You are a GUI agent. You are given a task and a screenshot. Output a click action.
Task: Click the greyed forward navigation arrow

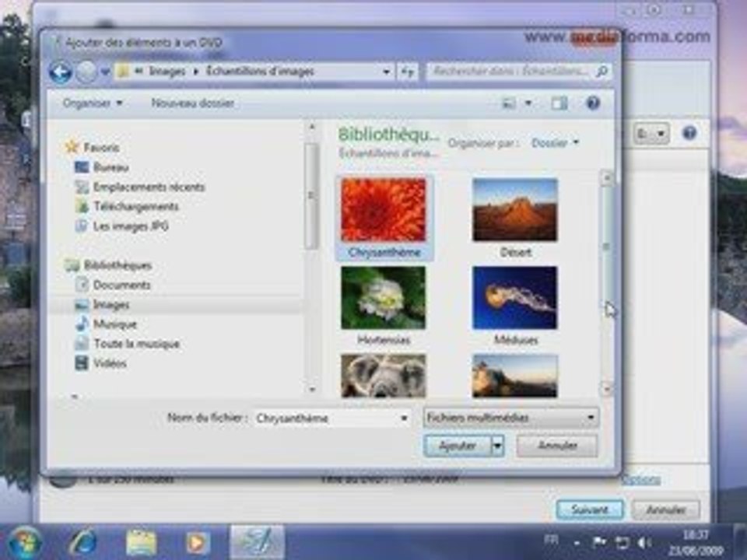coord(86,72)
